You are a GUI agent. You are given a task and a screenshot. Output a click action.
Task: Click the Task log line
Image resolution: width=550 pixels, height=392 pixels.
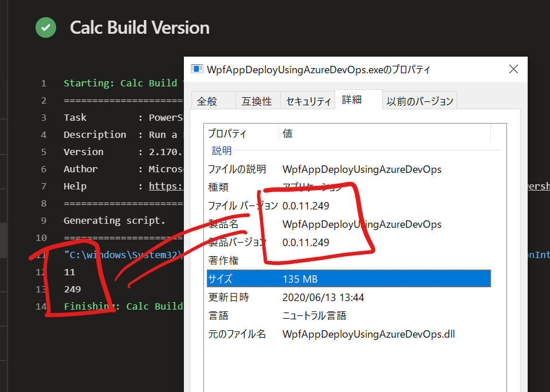click(x=123, y=117)
